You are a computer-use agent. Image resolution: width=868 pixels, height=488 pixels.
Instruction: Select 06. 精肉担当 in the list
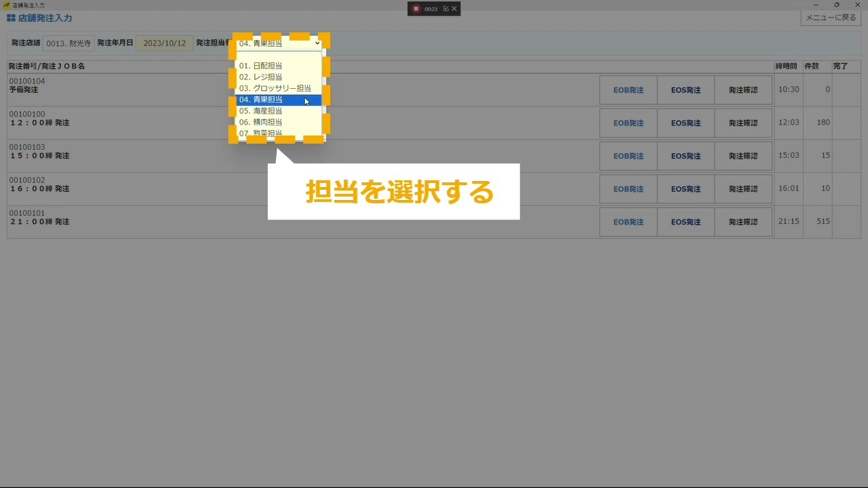point(261,122)
